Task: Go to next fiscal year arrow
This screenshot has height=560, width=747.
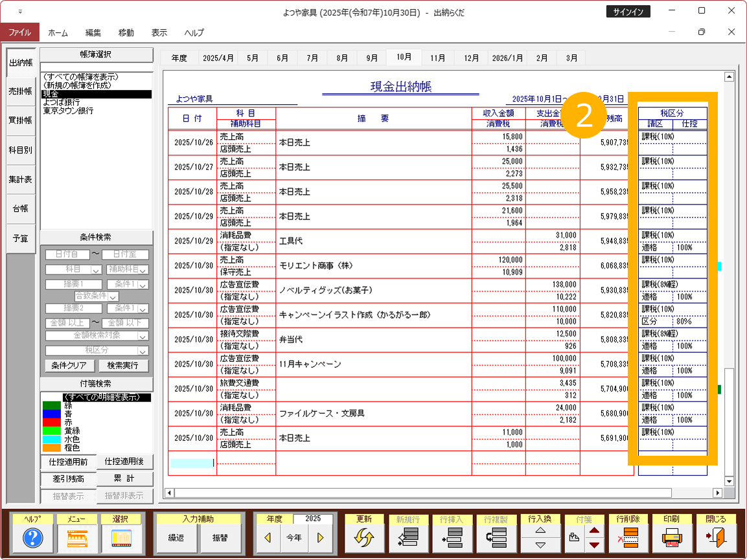Action: pyautogui.click(x=319, y=538)
